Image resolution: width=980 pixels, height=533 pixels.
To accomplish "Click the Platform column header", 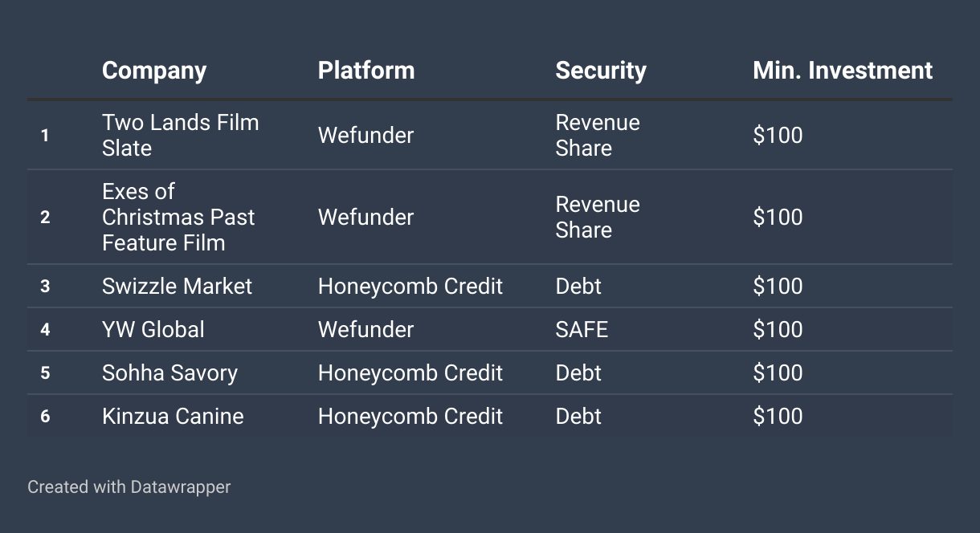I will (x=366, y=71).
